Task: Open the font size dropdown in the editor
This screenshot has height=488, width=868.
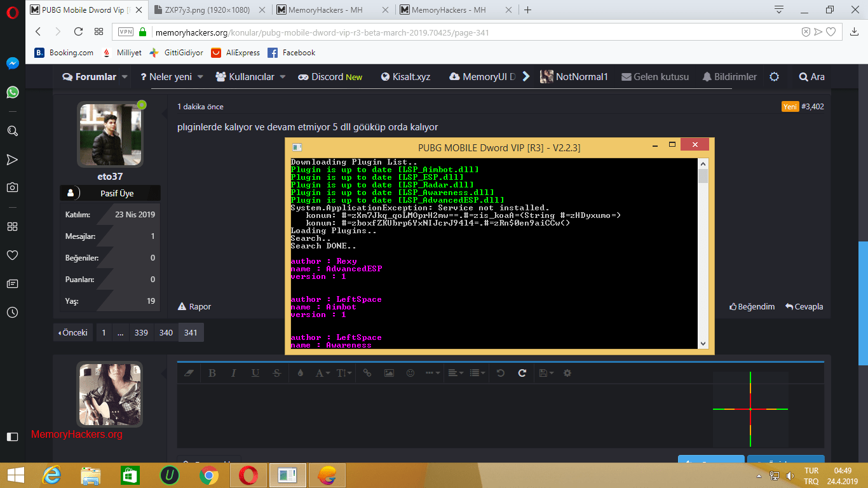Action: 344,373
